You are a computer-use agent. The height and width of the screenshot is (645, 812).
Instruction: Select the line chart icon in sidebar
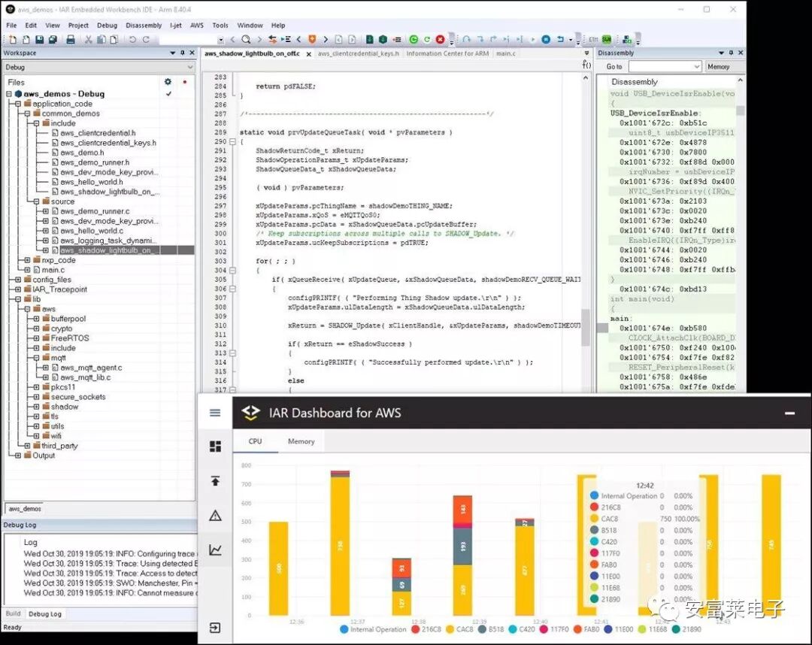pyautogui.click(x=215, y=550)
